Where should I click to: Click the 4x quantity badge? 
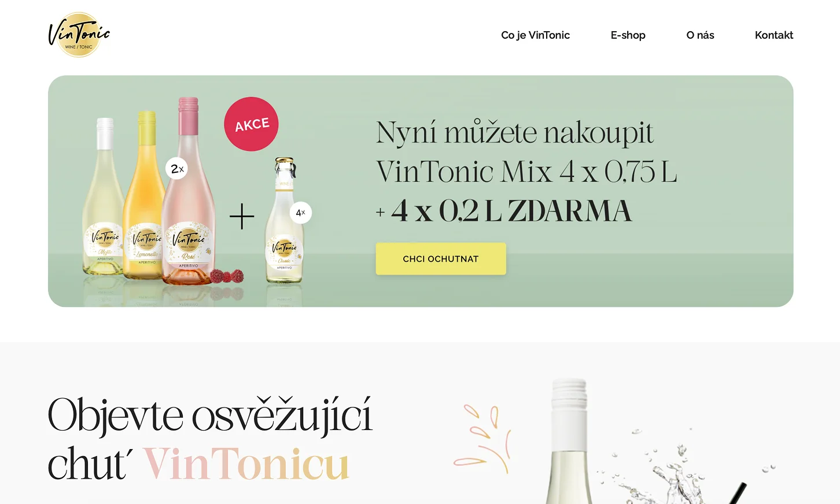click(300, 213)
